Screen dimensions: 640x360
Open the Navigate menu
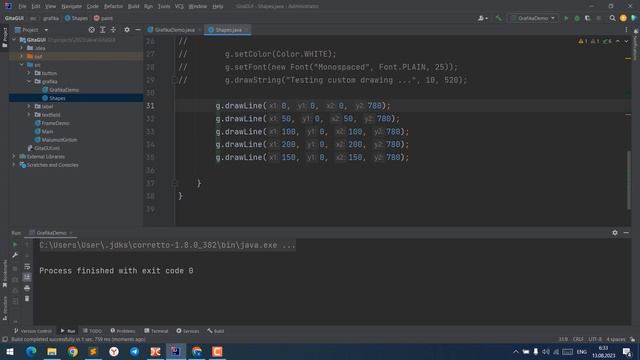point(71,6)
